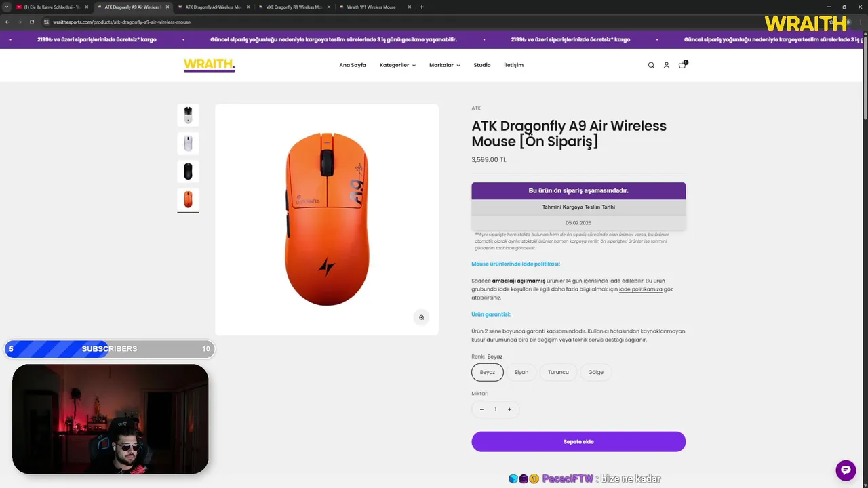
Task: Zoom the product image with magnifier icon
Action: click(421, 317)
